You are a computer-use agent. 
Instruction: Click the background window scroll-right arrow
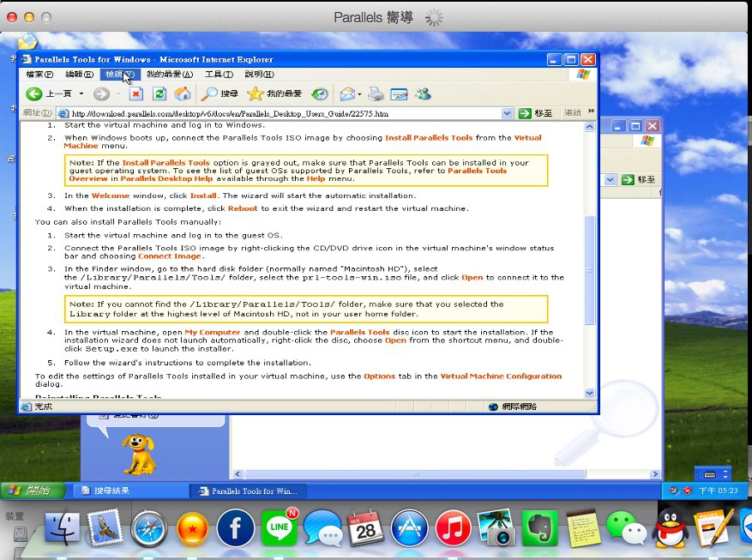(656, 474)
